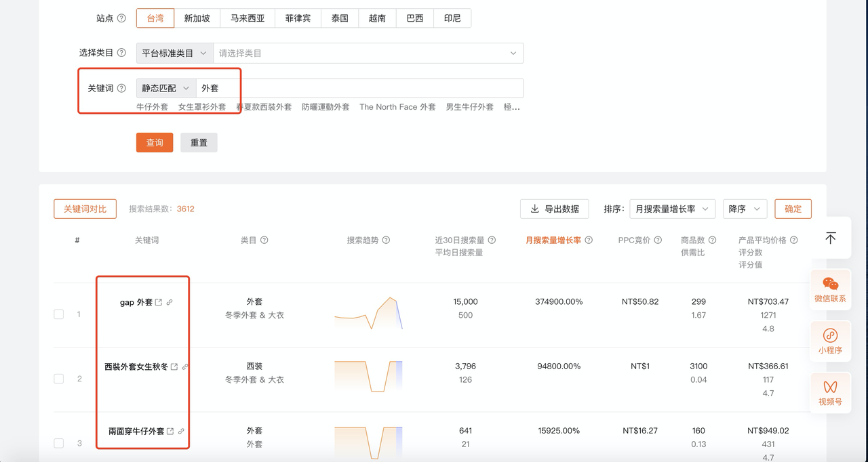868x462 pixels.
Task: Select 巴西 site tab
Action: [x=415, y=18]
